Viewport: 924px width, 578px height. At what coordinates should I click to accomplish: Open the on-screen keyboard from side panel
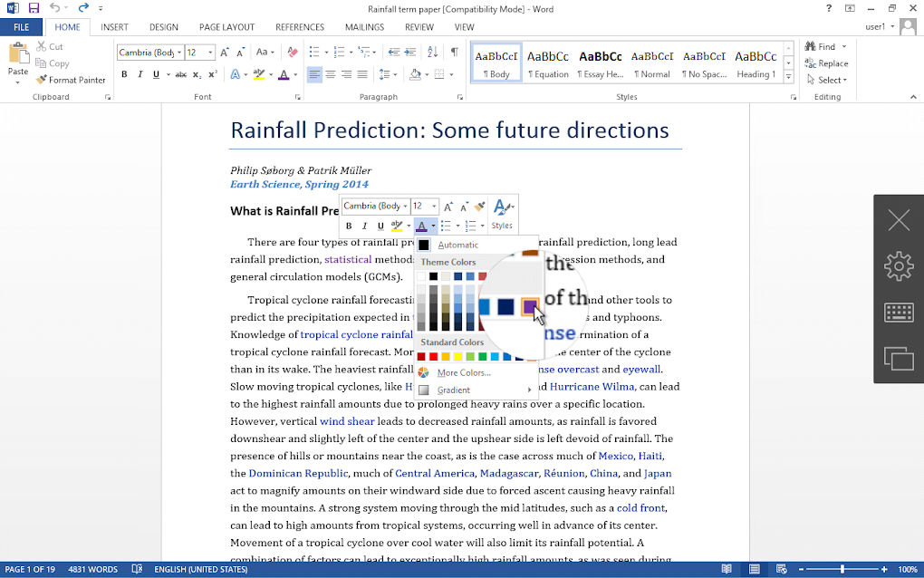tap(899, 312)
